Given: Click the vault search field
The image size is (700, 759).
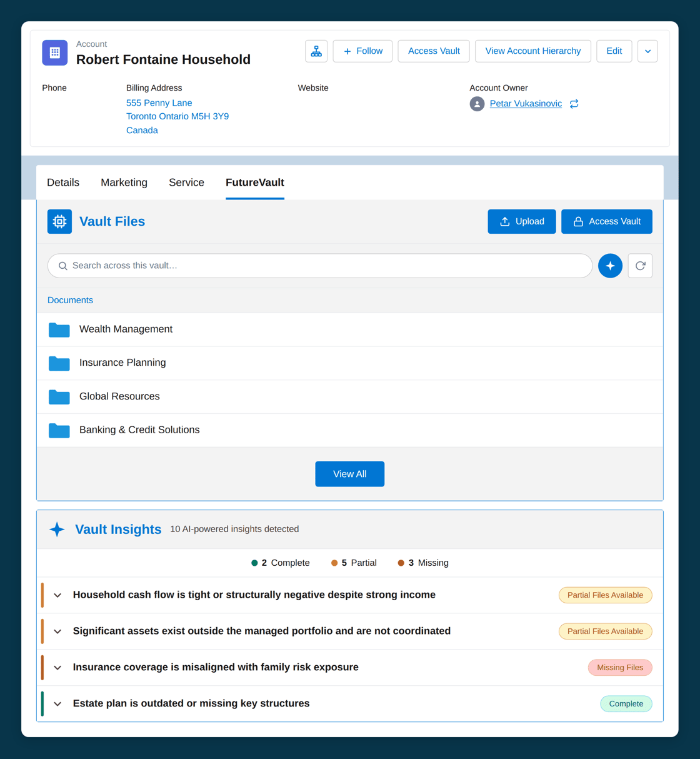Looking at the screenshot, I should pyautogui.click(x=320, y=266).
